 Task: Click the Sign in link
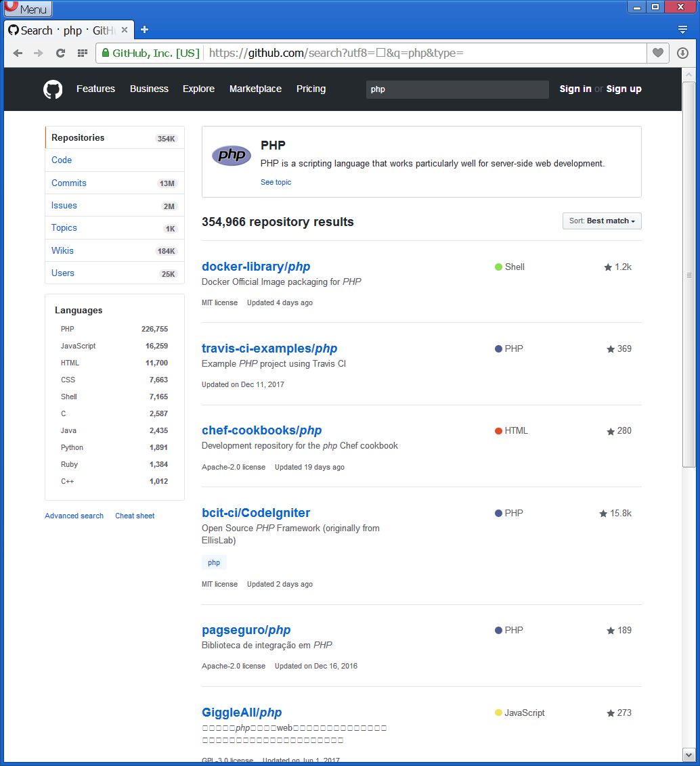click(x=575, y=89)
